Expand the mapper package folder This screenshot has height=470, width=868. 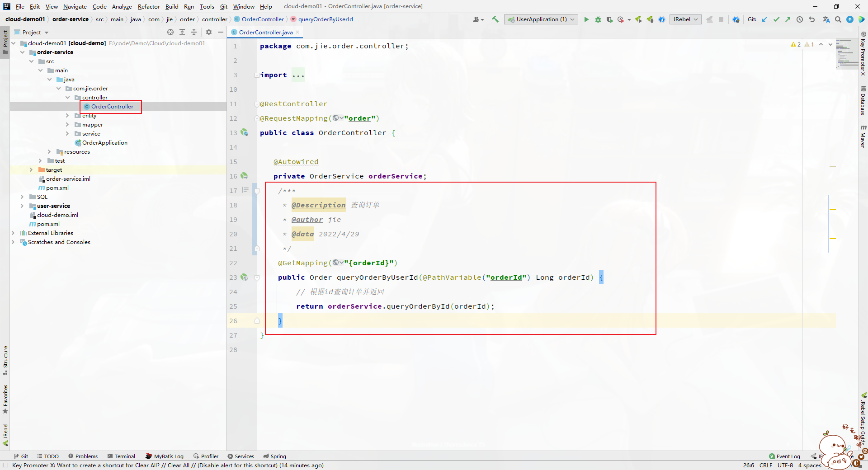click(67, 125)
